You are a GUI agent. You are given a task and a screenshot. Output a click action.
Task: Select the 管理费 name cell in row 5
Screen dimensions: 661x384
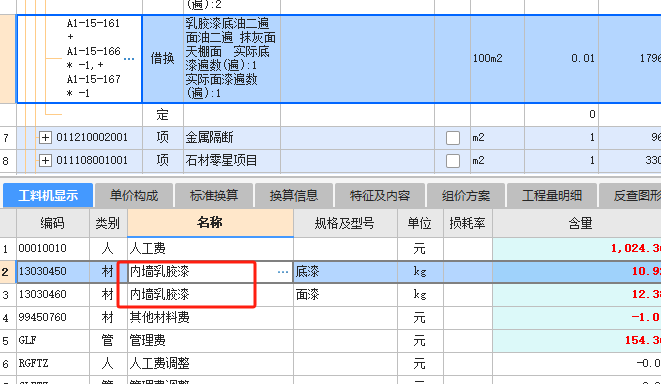(x=210, y=341)
